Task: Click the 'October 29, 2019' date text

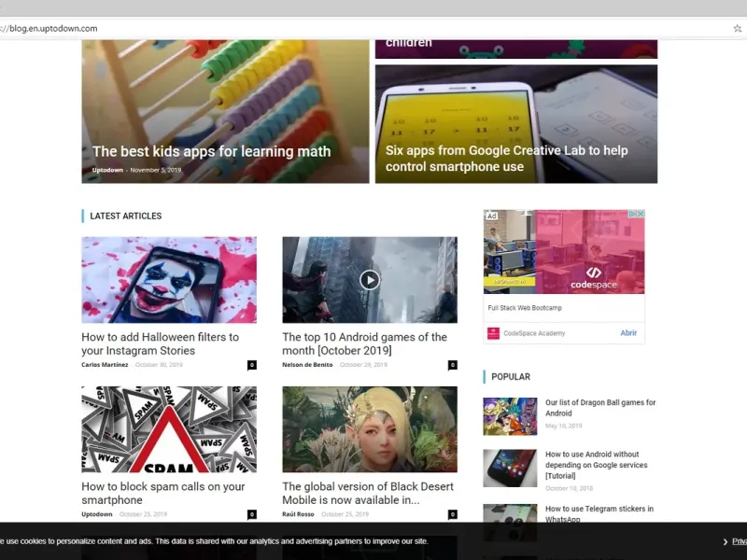Action: click(x=363, y=365)
